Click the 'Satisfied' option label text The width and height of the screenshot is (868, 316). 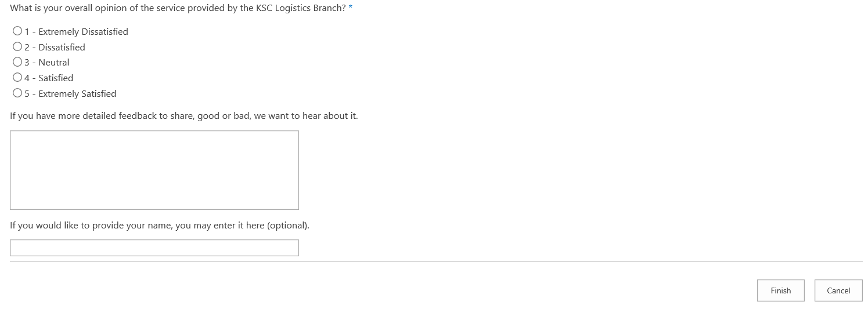point(56,78)
